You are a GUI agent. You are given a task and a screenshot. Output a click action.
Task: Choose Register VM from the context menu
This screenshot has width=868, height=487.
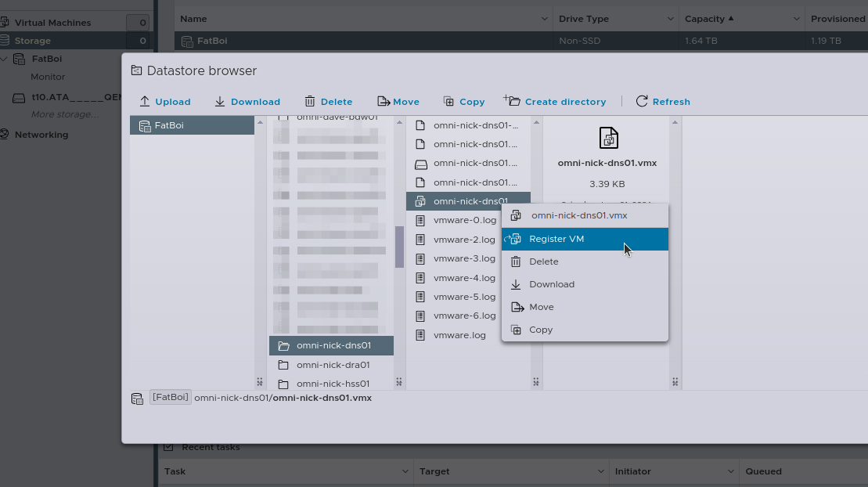[x=556, y=239]
